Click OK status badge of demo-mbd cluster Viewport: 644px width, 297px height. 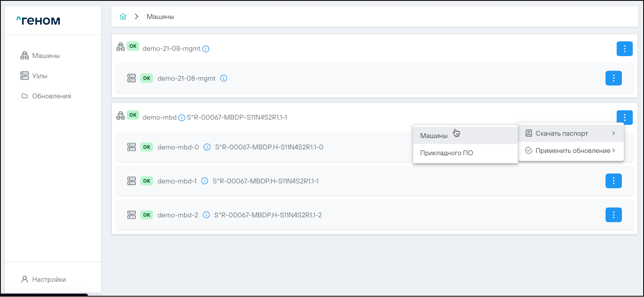point(133,115)
